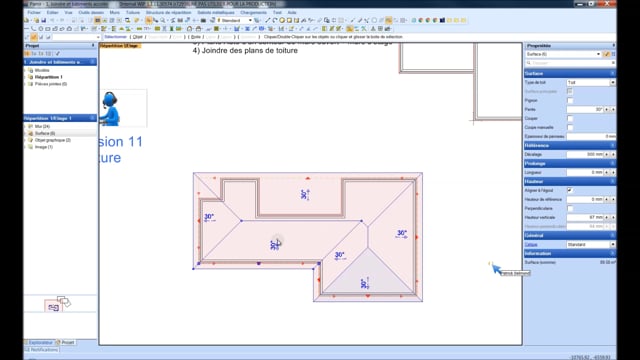Open the Surface (6) object selector dropdown

[x=598, y=54]
